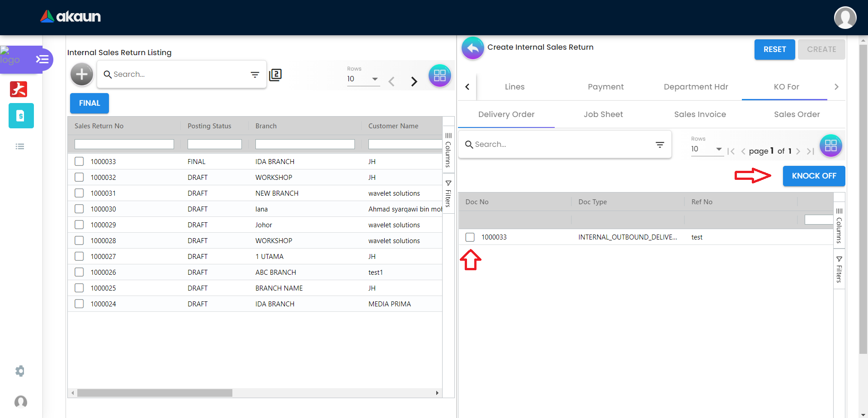Click the listing horizontal scrollbar

(155, 393)
